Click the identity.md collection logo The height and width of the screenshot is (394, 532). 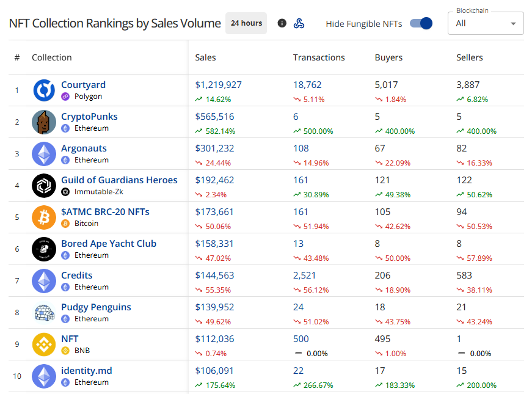click(44, 376)
